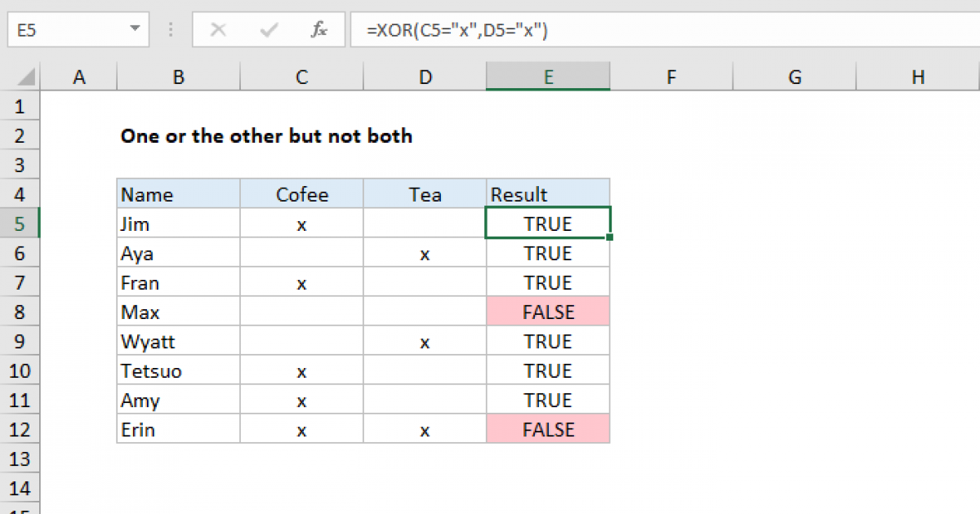This screenshot has width=980, height=514.
Task: Select the title cell 'One or the other but not both'
Action: [x=266, y=136]
